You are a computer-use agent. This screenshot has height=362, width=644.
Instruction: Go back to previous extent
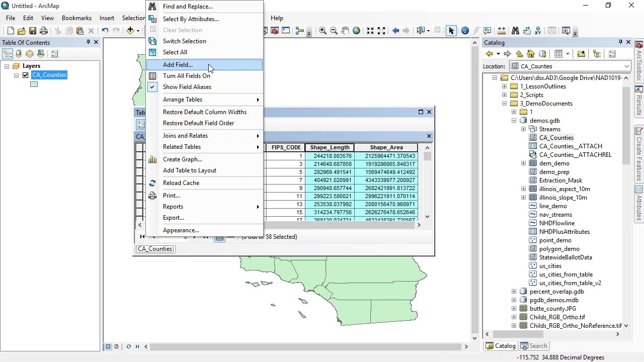[x=395, y=31]
